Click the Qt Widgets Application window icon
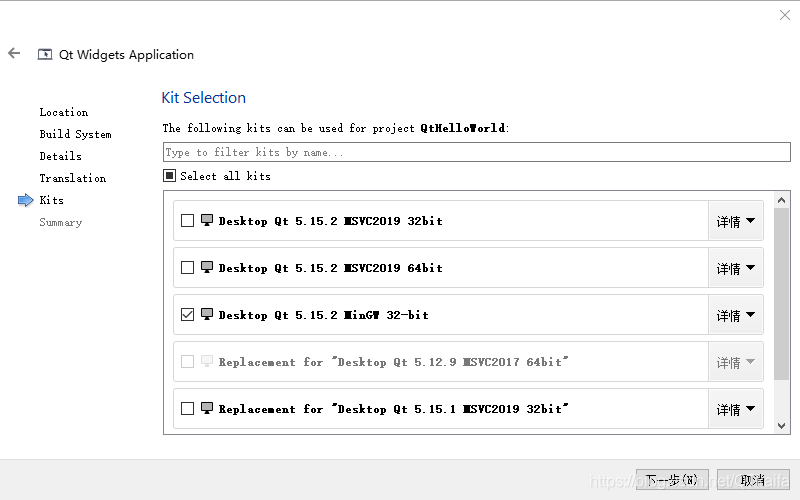This screenshot has height=500, width=800. (x=45, y=54)
